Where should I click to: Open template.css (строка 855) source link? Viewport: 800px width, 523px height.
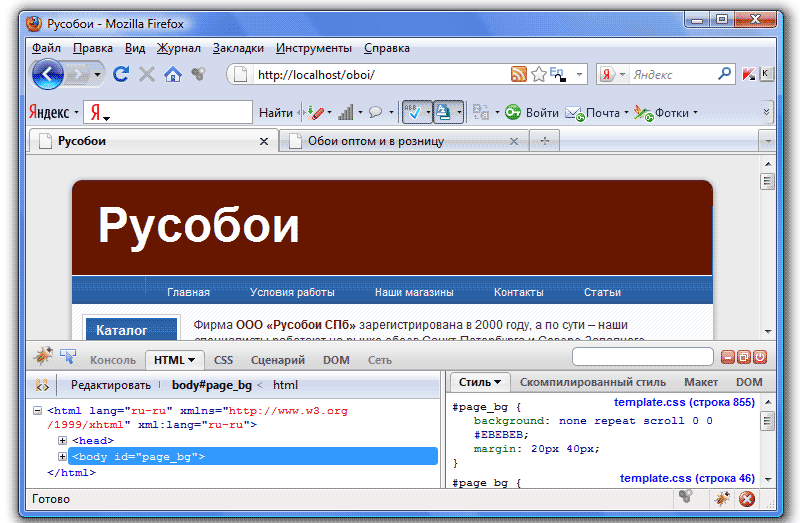click(684, 402)
